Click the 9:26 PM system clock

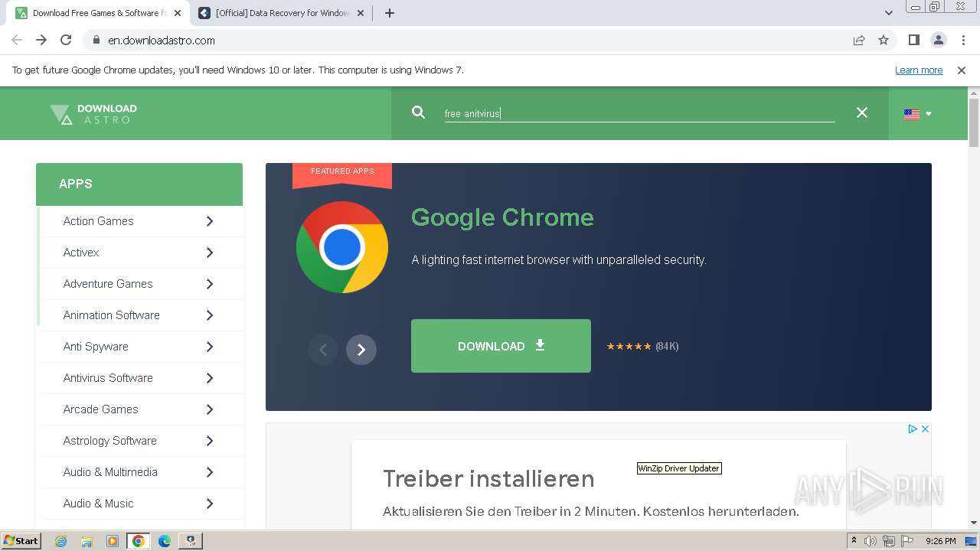coord(941,541)
